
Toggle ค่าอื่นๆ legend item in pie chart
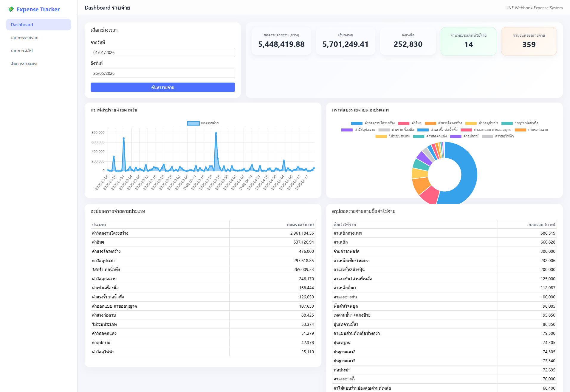tap(410, 123)
